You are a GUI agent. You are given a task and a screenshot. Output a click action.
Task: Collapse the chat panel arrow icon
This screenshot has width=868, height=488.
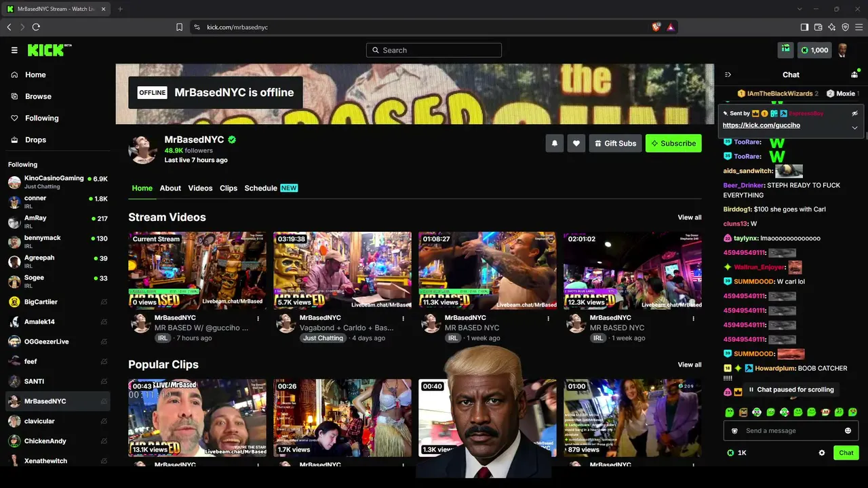728,75
